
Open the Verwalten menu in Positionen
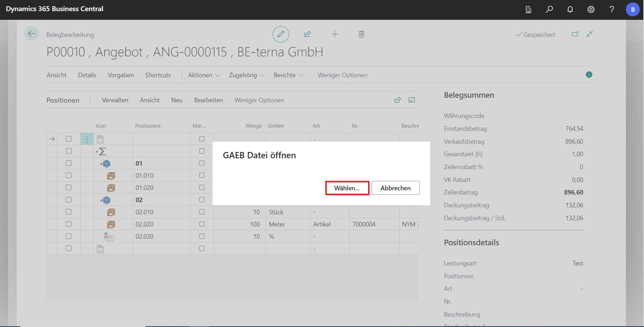pos(115,100)
